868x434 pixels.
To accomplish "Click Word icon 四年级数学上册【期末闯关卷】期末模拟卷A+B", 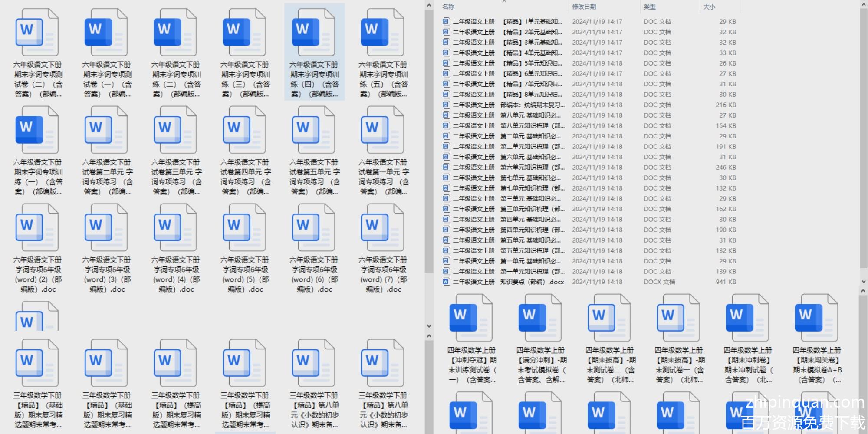I will click(816, 318).
